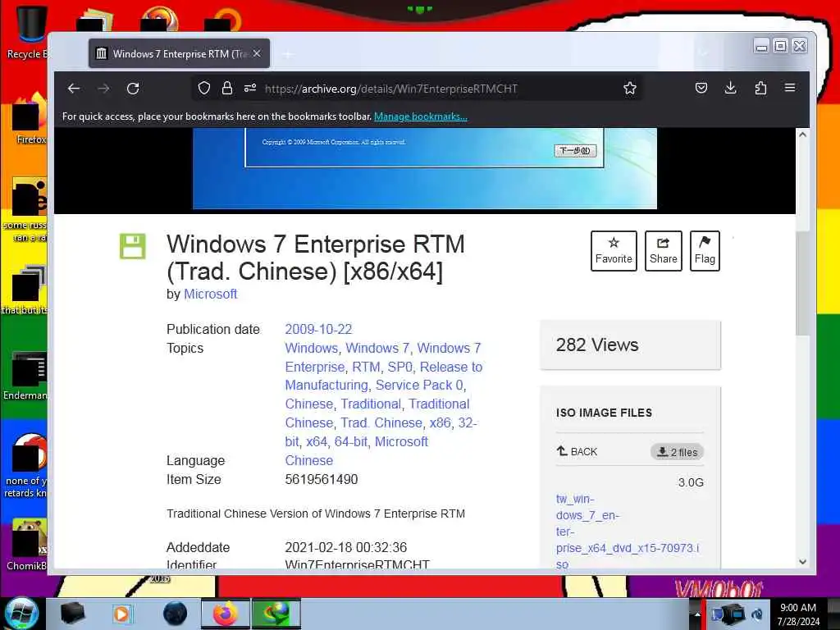Image resolution: width=840 pixels, height=630 pixels.
Task: Open the 2009-10-22 publication date link
Action: [318, 329]
